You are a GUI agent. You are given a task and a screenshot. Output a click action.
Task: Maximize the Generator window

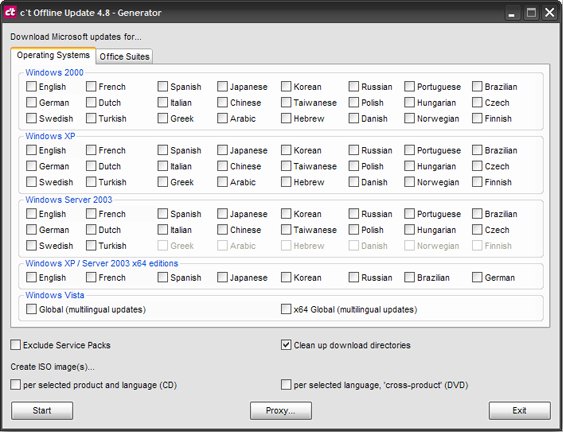coord(531,13)
